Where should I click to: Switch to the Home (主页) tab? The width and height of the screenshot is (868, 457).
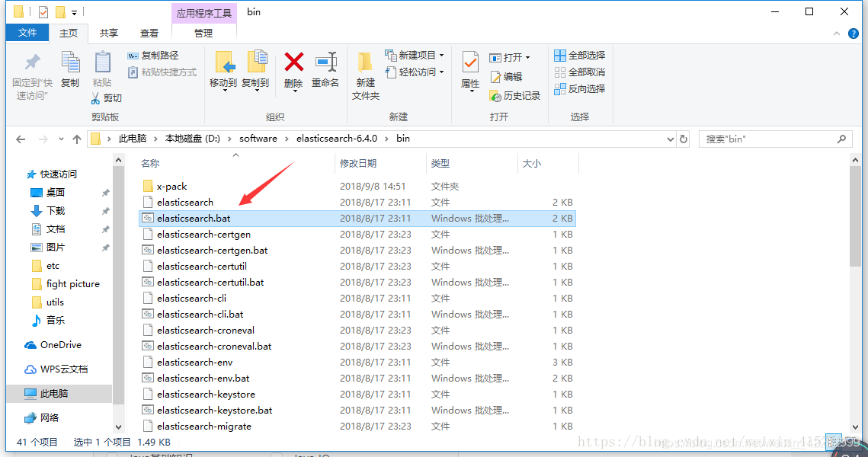69,34
